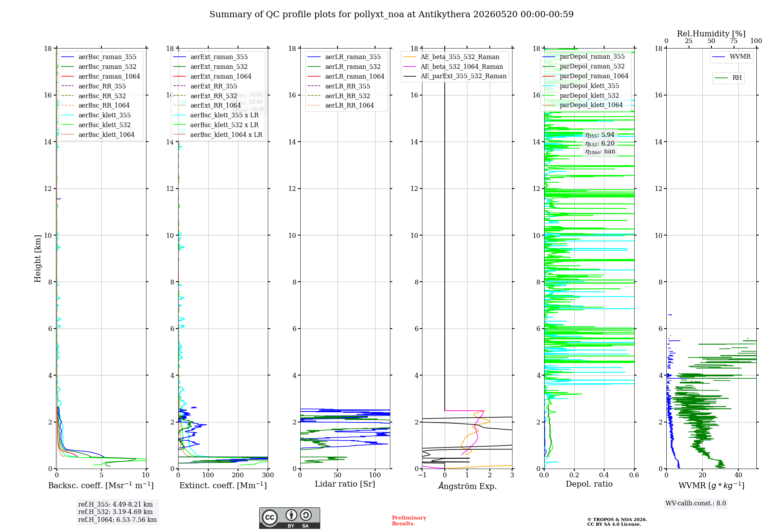The height and width of the screenshot is (532, 783).
Task: Click the SA share-alike icon in badge
Action: point(306,515)
